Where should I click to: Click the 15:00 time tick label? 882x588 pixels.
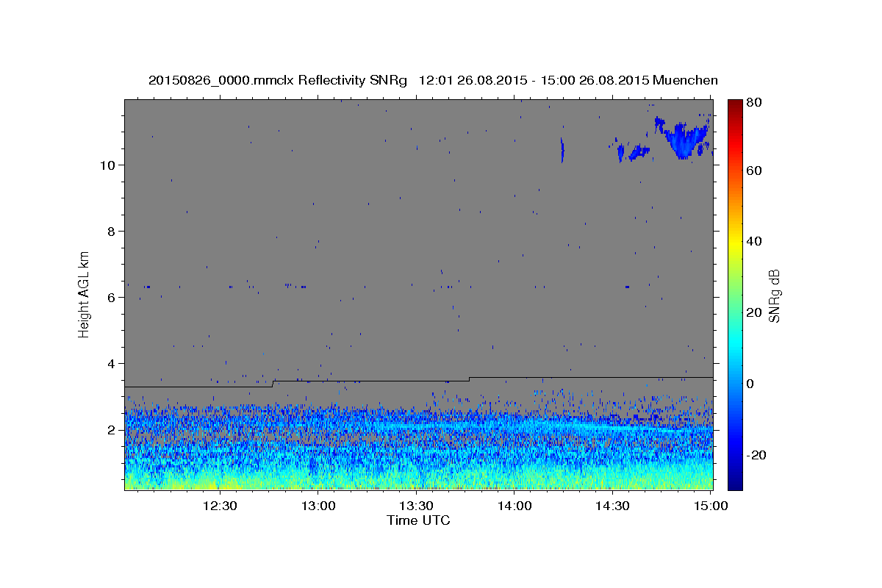pos(710,506)
